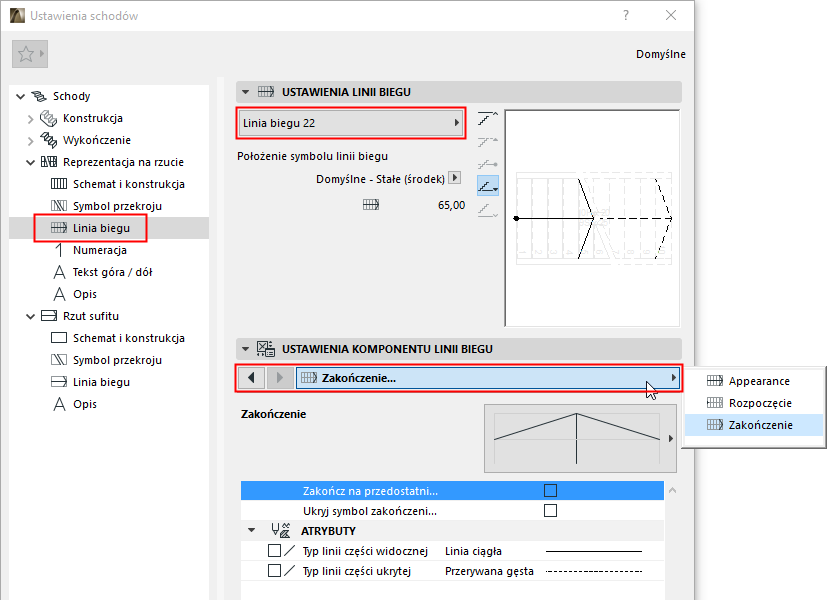
Task: Toggle Ukryj symbol zakończeni... checkbox
Action: pos(550,511)
